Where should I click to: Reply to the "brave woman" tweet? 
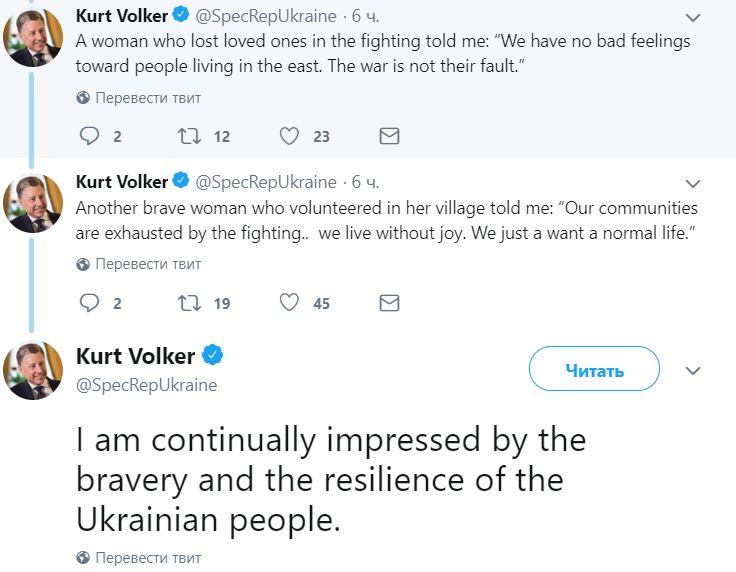(x=89, y=302)
